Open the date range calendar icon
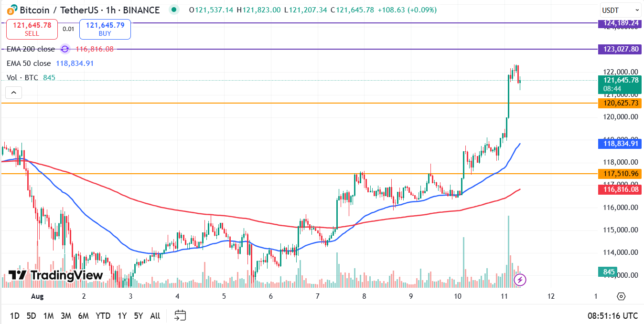Viewport: 644px width, 324px height. click(180, 315)
